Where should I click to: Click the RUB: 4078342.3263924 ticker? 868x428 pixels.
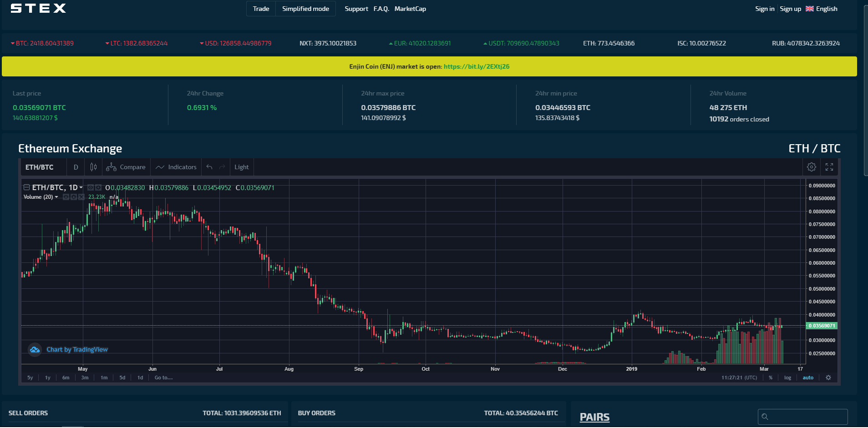tap(806, 44)
